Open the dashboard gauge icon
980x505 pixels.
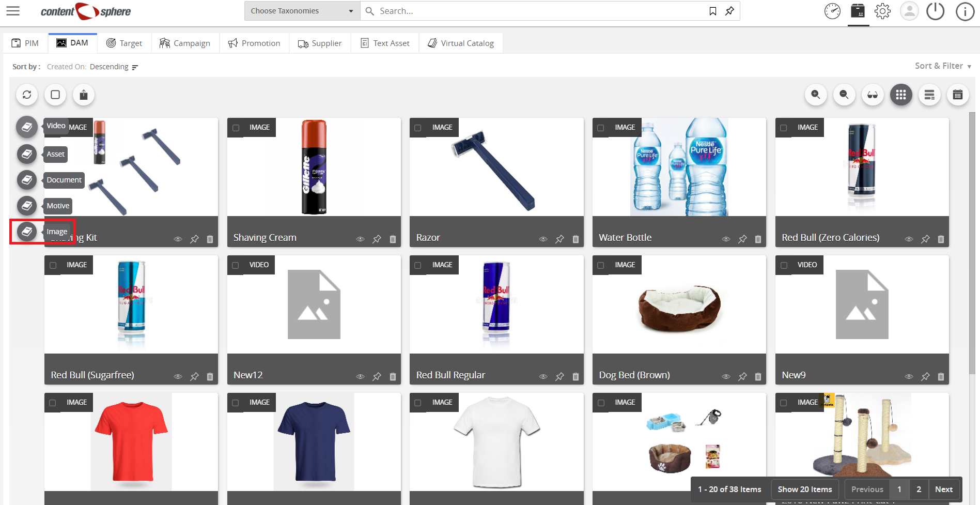[832, 11]
